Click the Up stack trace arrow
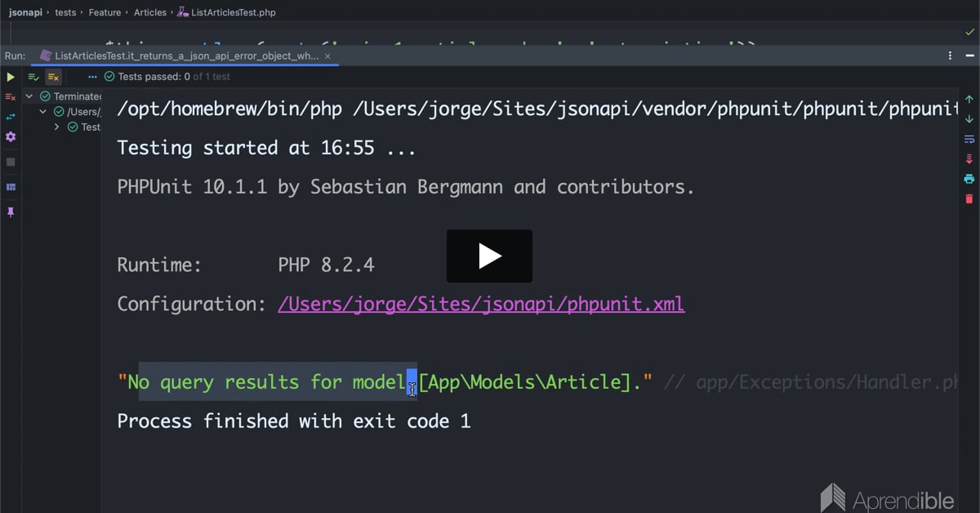 point(969,99)
